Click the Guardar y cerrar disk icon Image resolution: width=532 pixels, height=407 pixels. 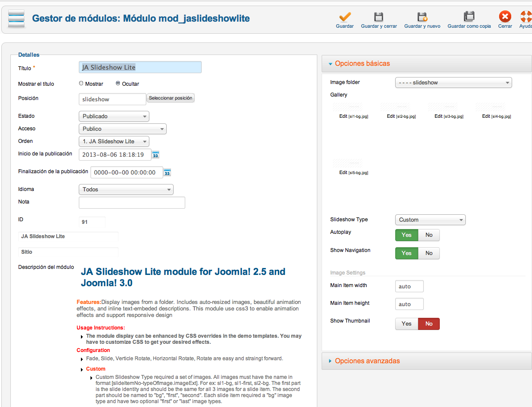coord(379,17)
